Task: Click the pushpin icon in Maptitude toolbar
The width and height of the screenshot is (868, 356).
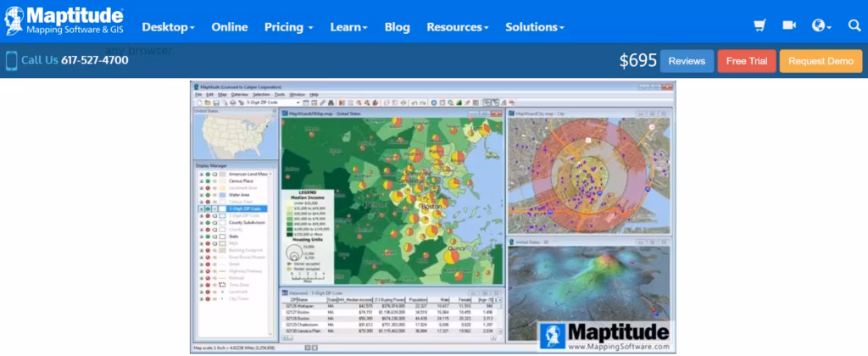Action: [467, 103]
